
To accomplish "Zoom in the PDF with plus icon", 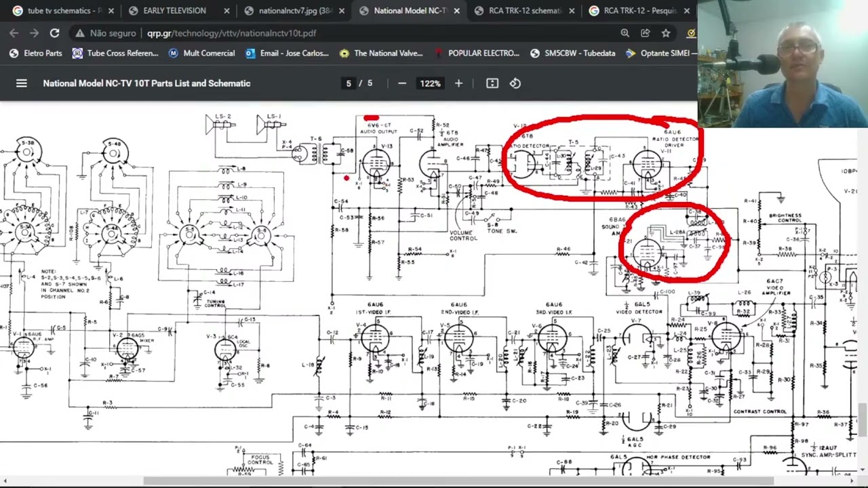I will (458, 83).
